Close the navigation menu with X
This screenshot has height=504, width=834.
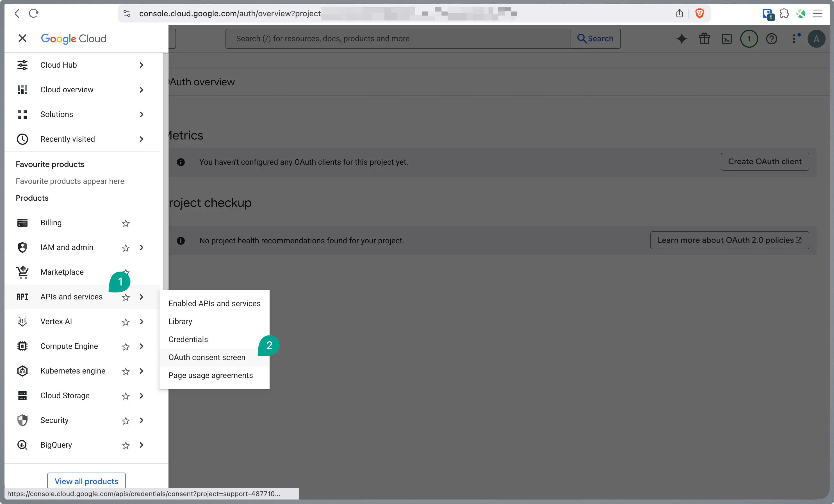point(22,38)
